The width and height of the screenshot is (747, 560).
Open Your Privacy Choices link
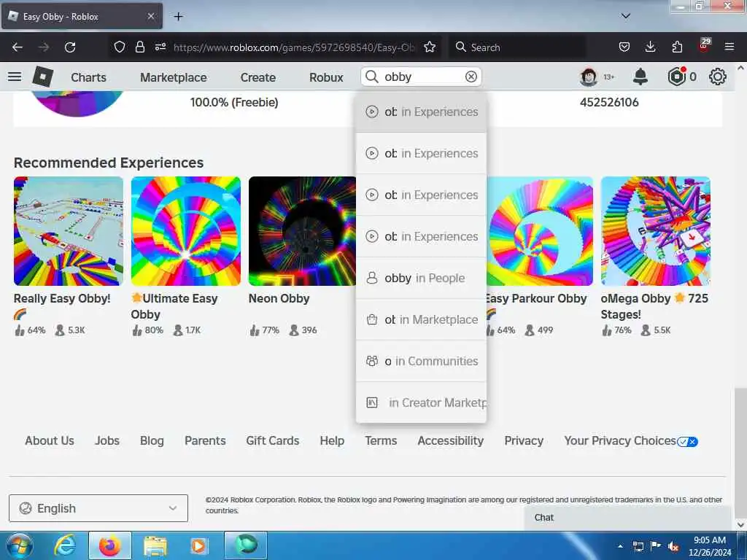pos(631,441)
